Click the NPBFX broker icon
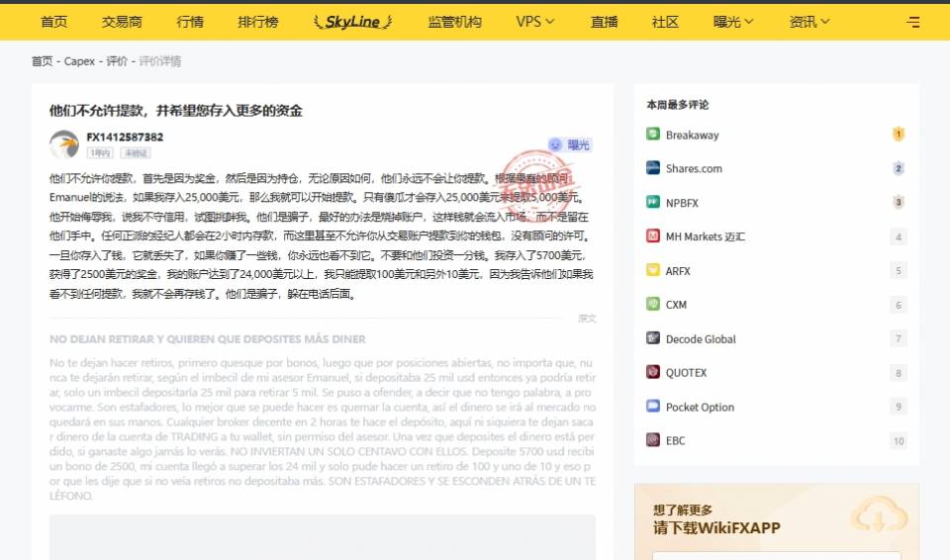This screenshot has height=560, width=950. tap(652, 202)
